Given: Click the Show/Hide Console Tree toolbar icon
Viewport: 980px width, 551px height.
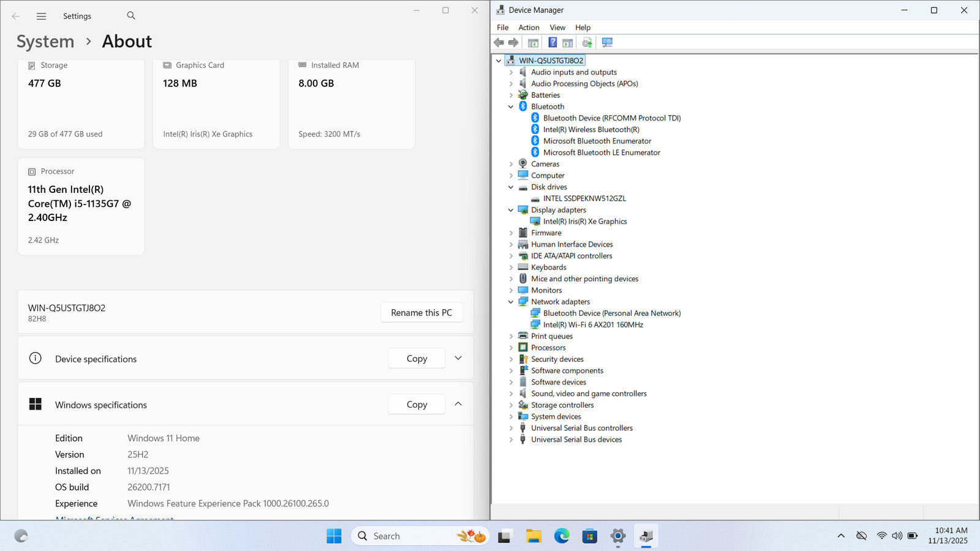Looking at the screenshot, I should click(x=533, y=43).
